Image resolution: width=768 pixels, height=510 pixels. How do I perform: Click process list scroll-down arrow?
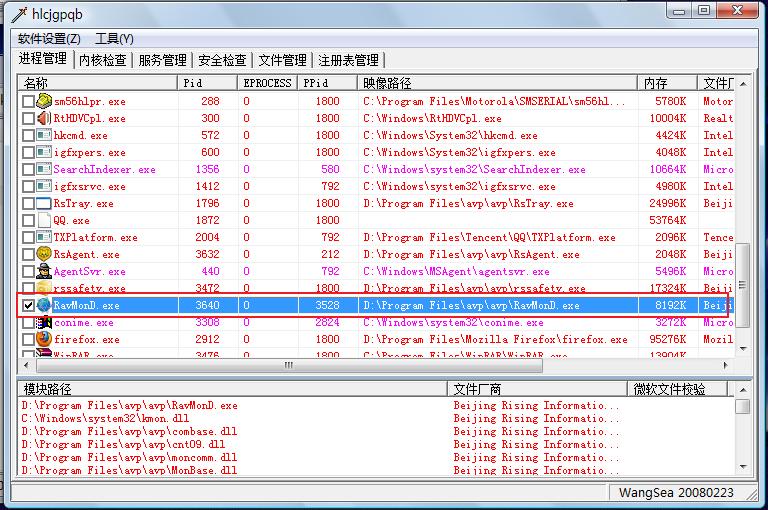pos(743,349)
